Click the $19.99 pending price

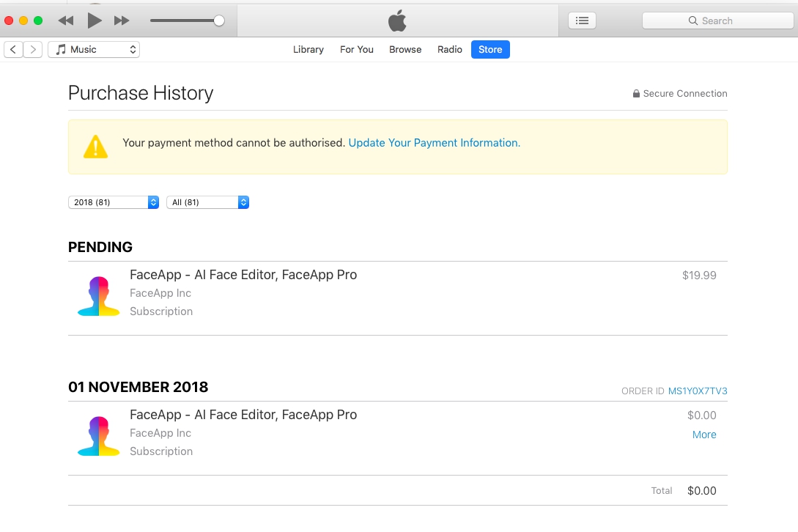pyautogui.click(x=699, y=276)
